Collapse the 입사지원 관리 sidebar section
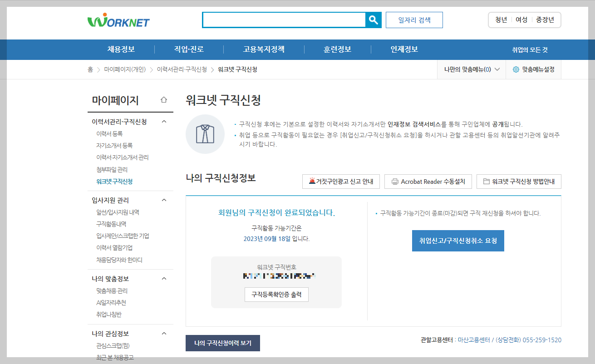595x364 pixels. [164, 200]
